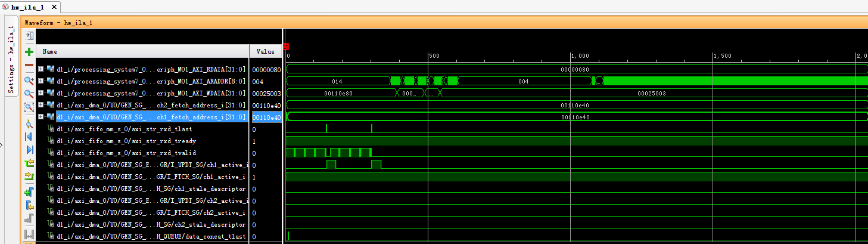
Task: Click the Add Marker icon
Action: point(29,192)
